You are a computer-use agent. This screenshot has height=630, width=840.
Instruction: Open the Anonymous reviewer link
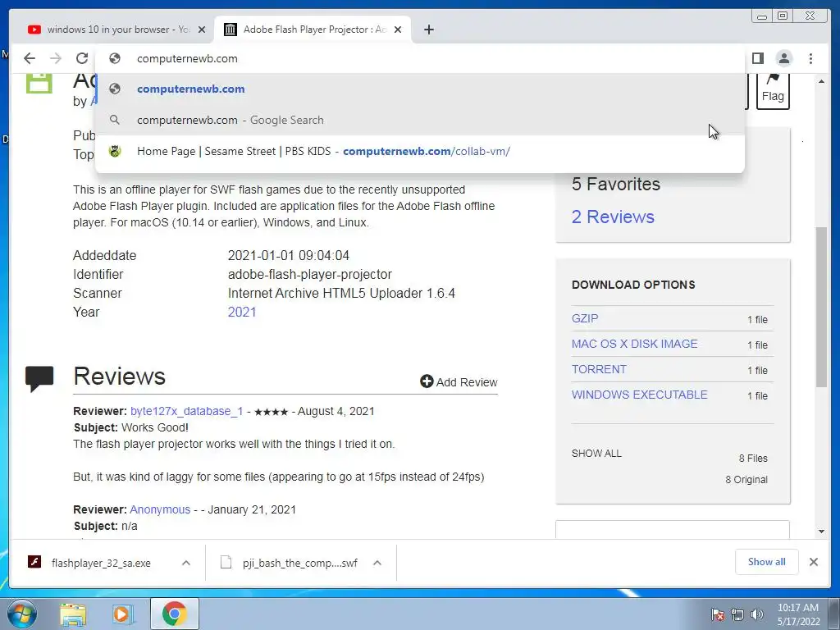(x=160, y=509)
